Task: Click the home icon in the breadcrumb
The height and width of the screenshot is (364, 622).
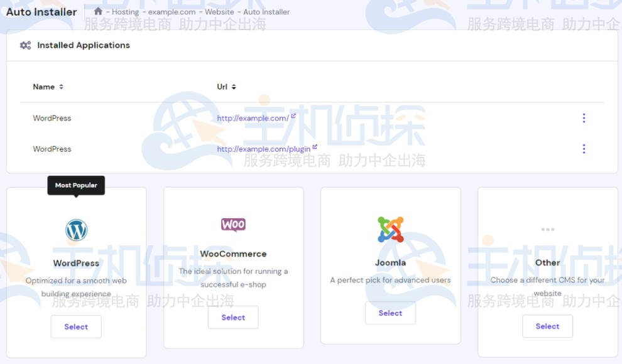Action: 97,11
